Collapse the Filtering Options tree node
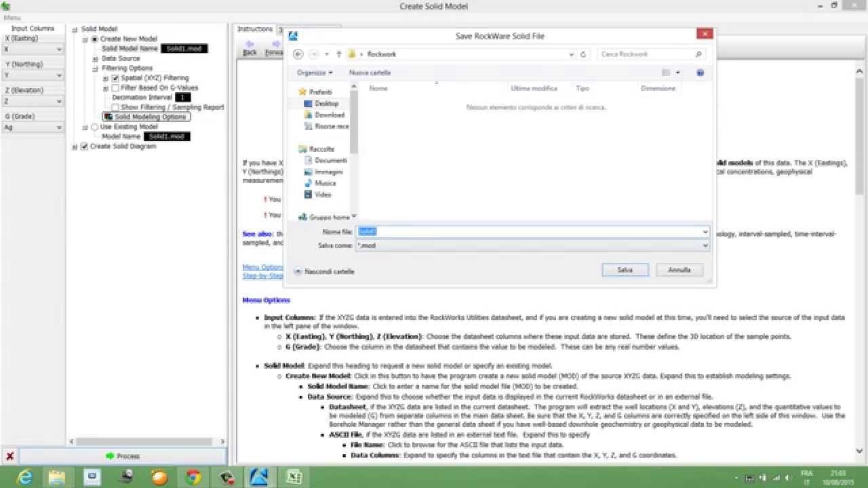868x488 pixels. pos(96,68)
